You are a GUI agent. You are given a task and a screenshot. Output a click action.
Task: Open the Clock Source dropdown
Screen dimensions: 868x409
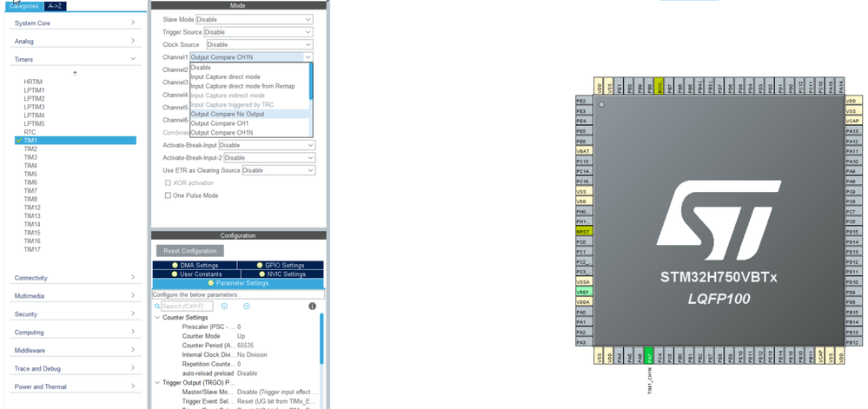click(260, 44)
